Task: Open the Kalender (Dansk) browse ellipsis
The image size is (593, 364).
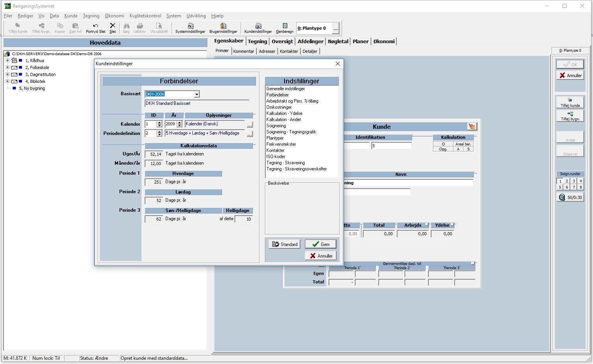Action: click(250, 125)
